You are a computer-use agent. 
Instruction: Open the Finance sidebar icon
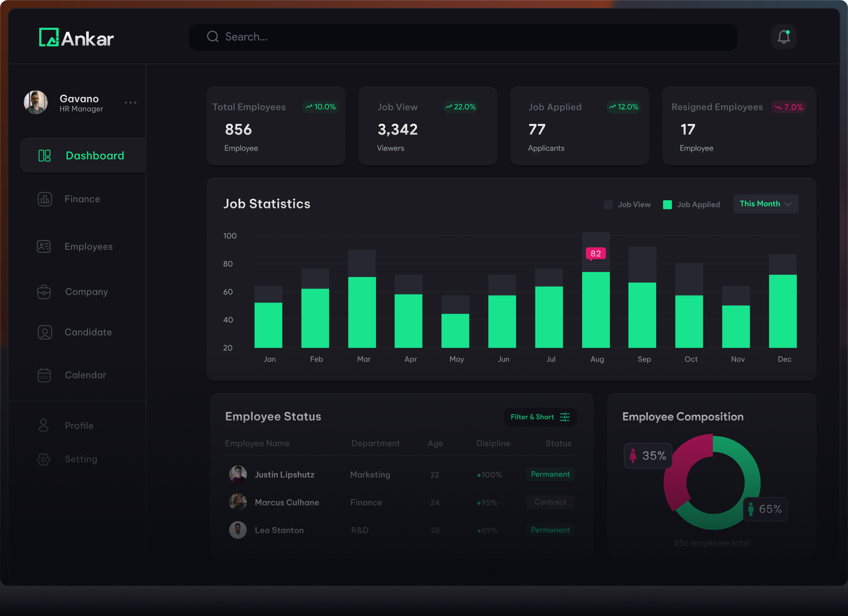coord(45,199)
